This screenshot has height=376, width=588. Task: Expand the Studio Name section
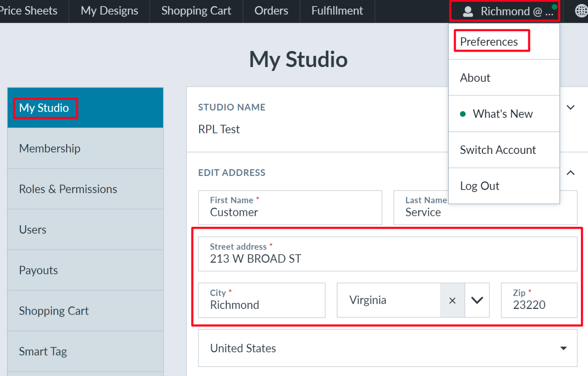(x=570, y=107)
